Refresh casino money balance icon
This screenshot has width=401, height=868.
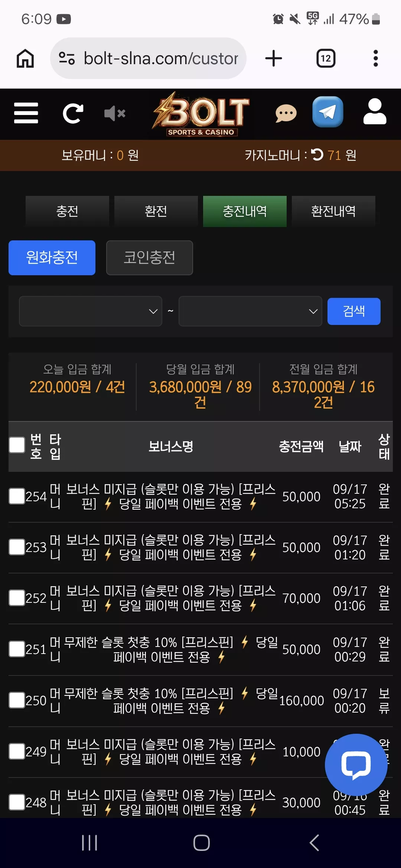317,155
